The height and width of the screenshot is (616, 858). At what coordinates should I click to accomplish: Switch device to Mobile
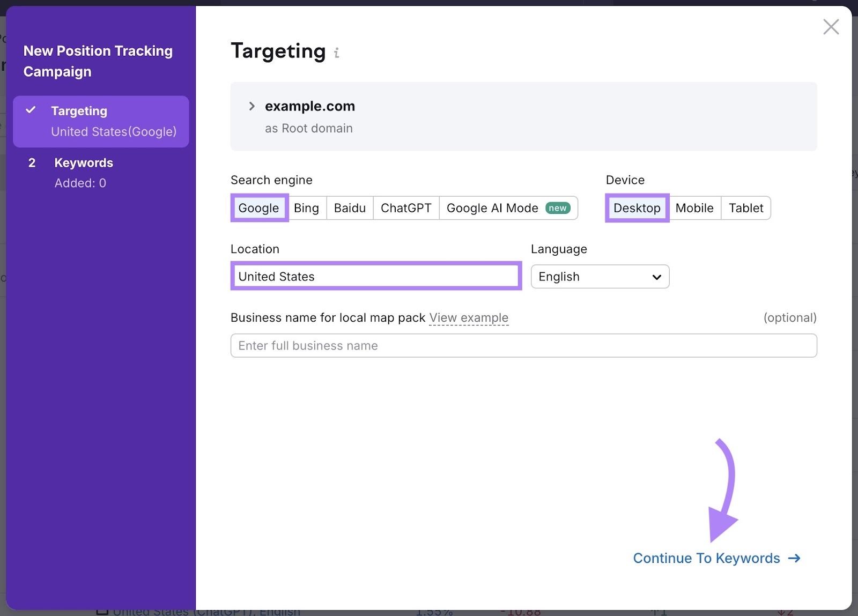[694, 208]
